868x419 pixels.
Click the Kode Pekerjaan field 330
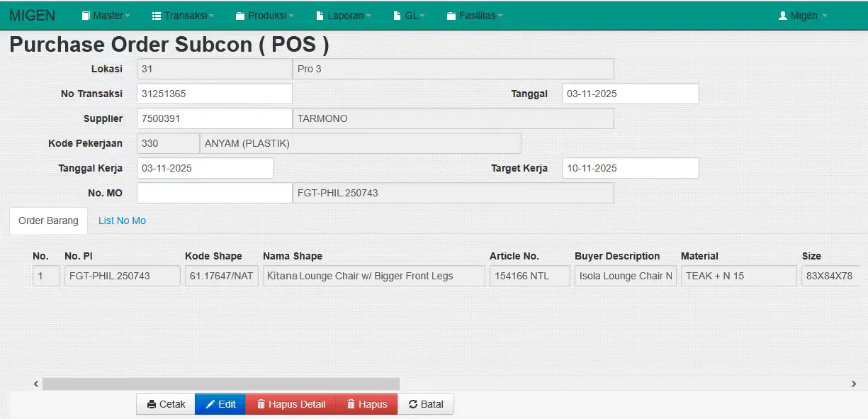(x=168, y=143)
